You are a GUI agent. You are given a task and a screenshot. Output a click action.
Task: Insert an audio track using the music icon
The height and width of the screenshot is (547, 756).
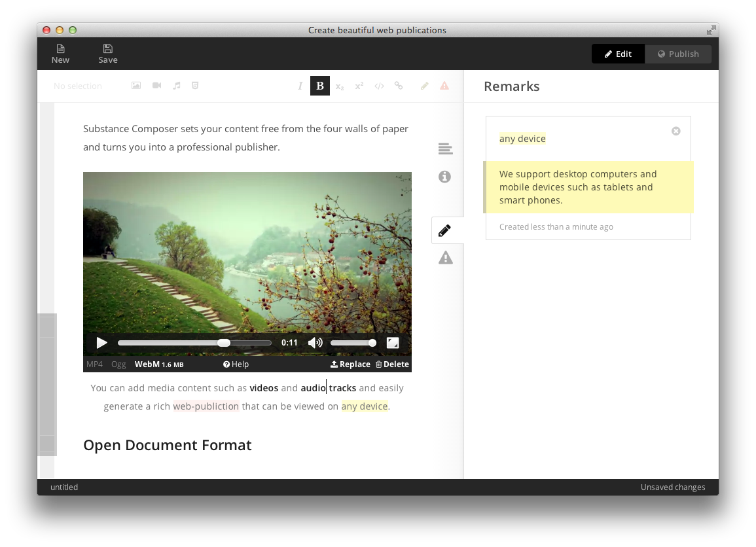(x=177, y=85)
